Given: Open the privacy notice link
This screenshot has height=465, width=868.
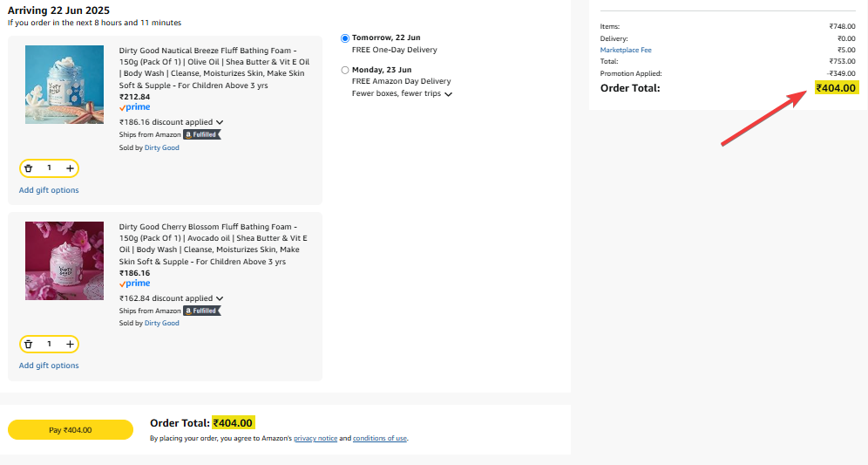Looking at the screenshot, I should click(x=315, y=439).
